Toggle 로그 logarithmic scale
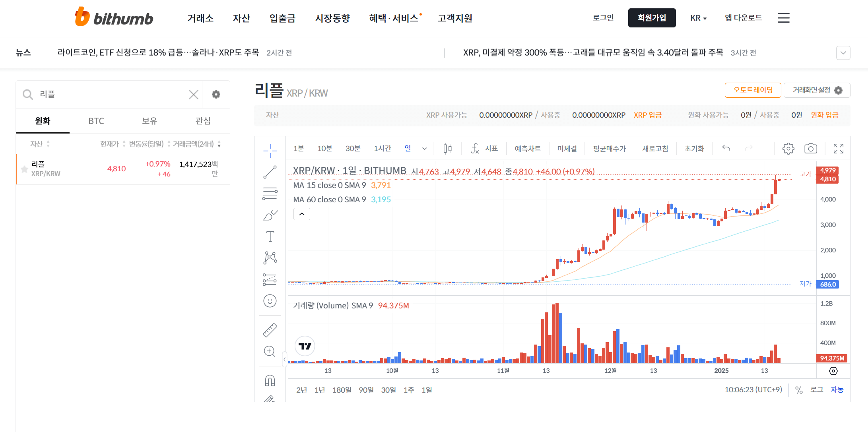Viewport: 868px width, 432px height. (x=817, y=390)
